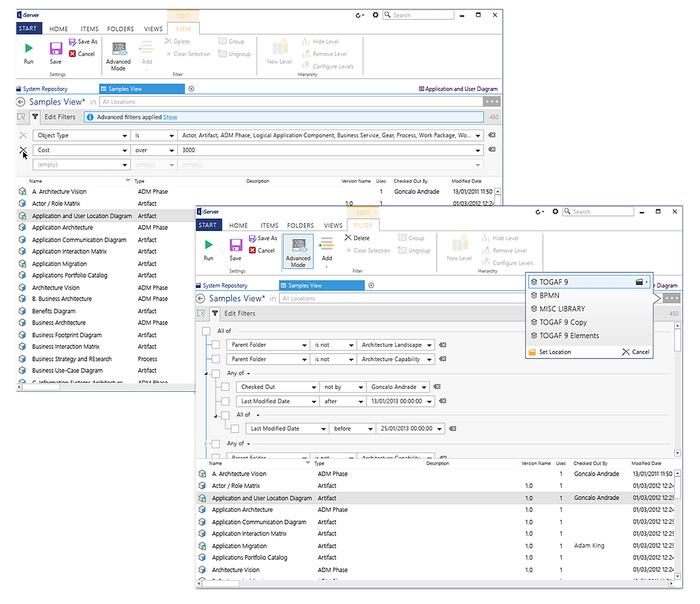Open Object Type dropdown in back window
The width and height of the screenshot is (700, 604).
[x=125, y=136]
